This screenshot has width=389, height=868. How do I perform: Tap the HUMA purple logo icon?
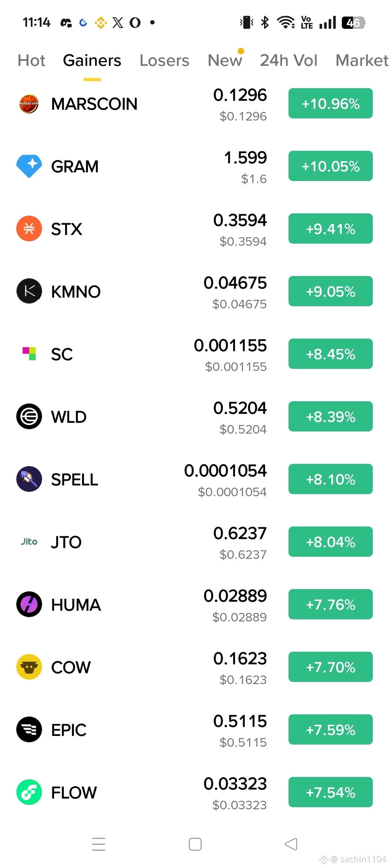point(29,604)
